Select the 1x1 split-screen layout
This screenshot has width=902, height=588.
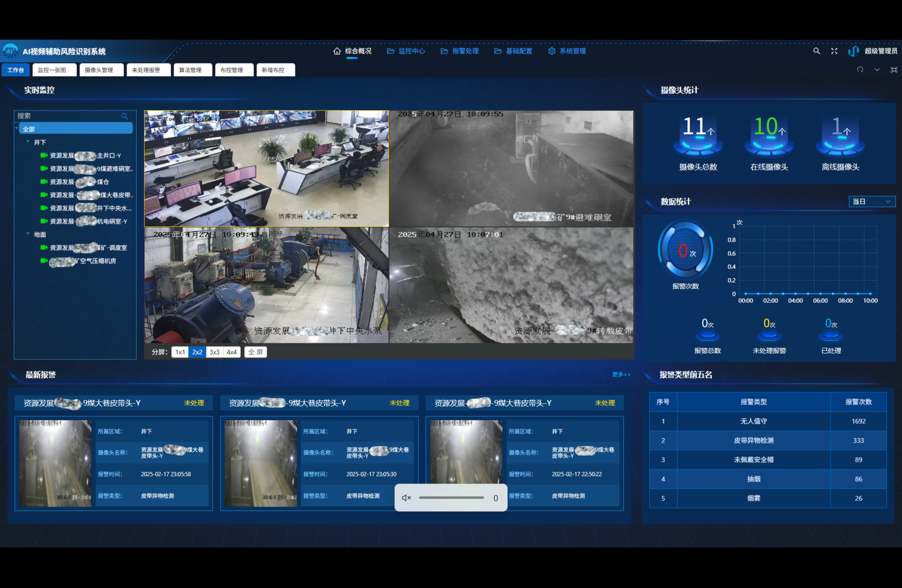[180, 352]
